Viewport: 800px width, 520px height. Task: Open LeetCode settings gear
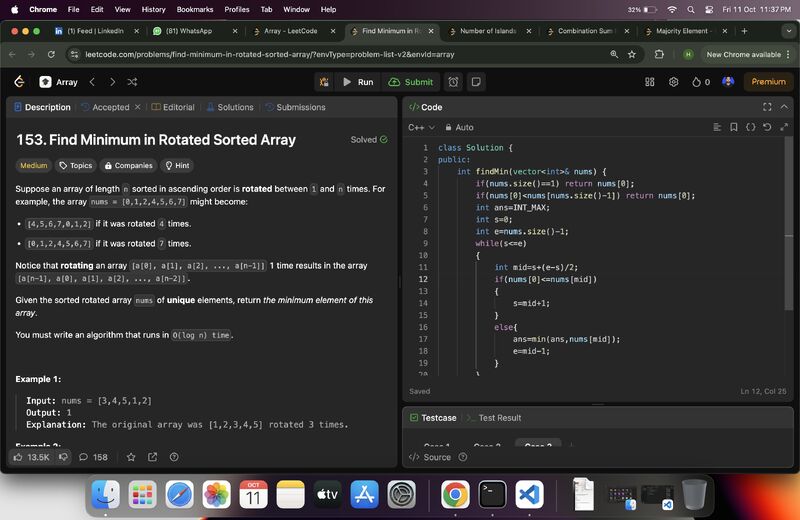[673, 82]
